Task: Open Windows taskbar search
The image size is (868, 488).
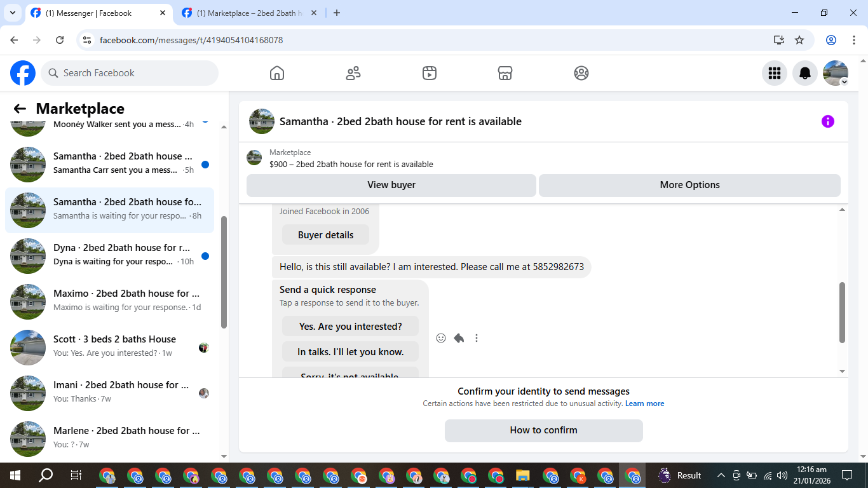Action: pyautogui.click(x=46, y=475)
